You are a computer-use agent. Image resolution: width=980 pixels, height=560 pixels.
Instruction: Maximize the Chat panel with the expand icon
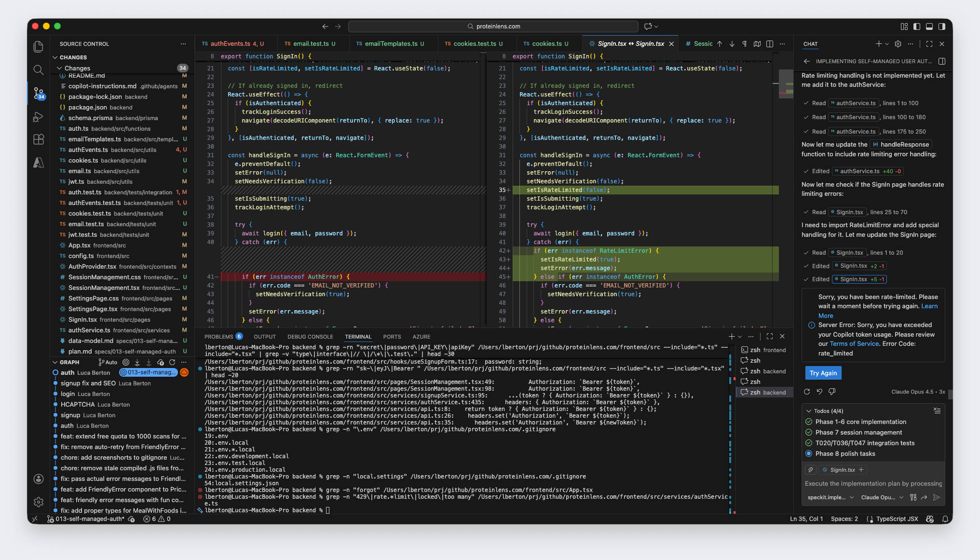pyautogui.click(x=929, y=43)
